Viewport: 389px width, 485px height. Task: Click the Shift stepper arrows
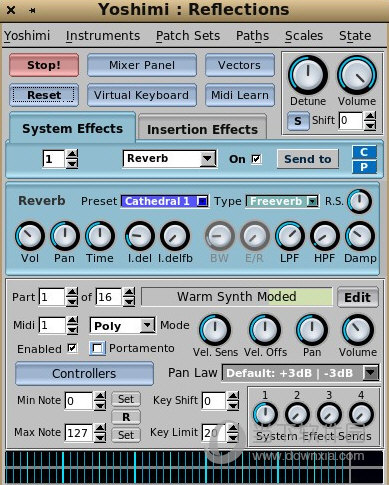coord(370,121)
